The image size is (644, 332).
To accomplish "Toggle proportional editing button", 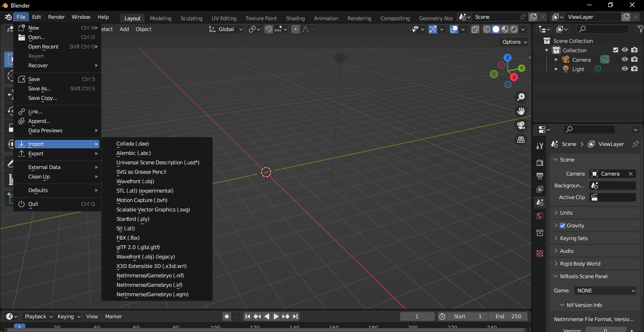I will point(296,29).
